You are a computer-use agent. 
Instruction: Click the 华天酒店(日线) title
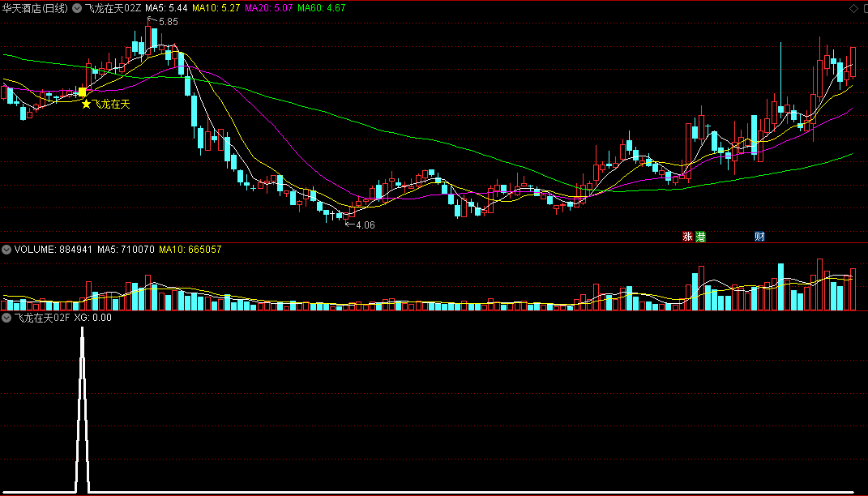point(34,8)
